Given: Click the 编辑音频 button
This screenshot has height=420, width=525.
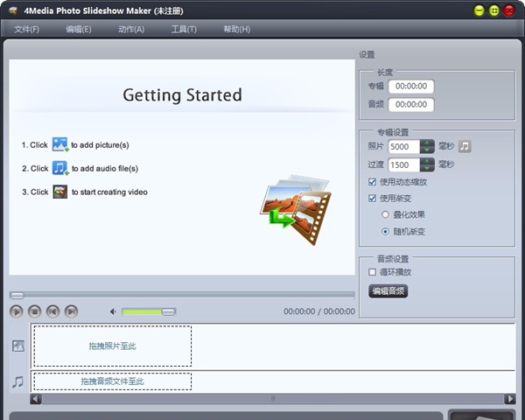Looking at the screenshot, I should [388, 291].
